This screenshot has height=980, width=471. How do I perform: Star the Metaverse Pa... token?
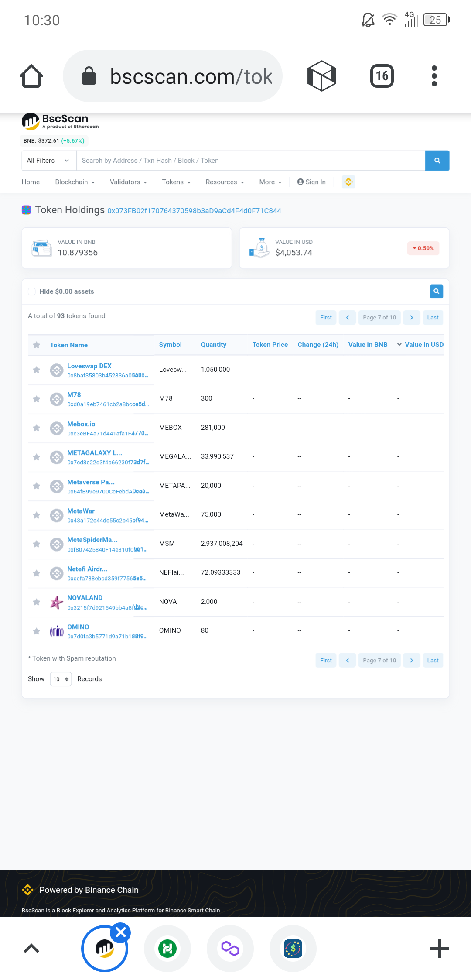click(37, 486)
